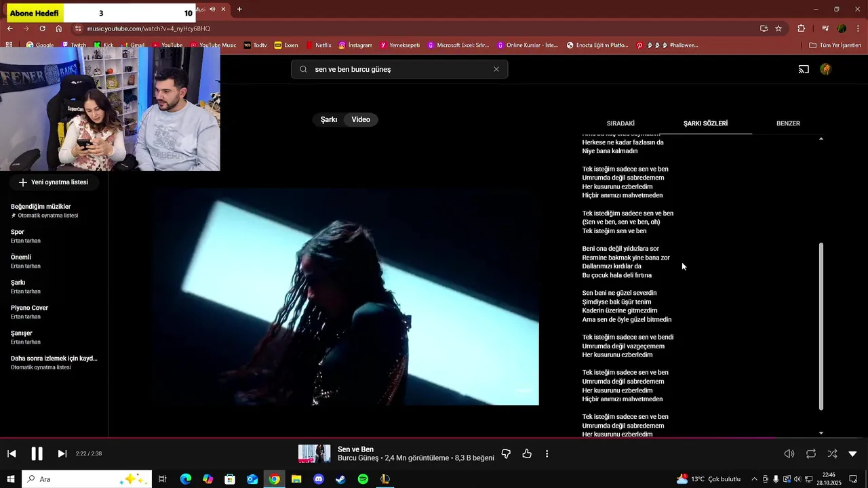
Task: Open Steam from the taskbar
Action: pyautogui.click(x=340, y=479)
